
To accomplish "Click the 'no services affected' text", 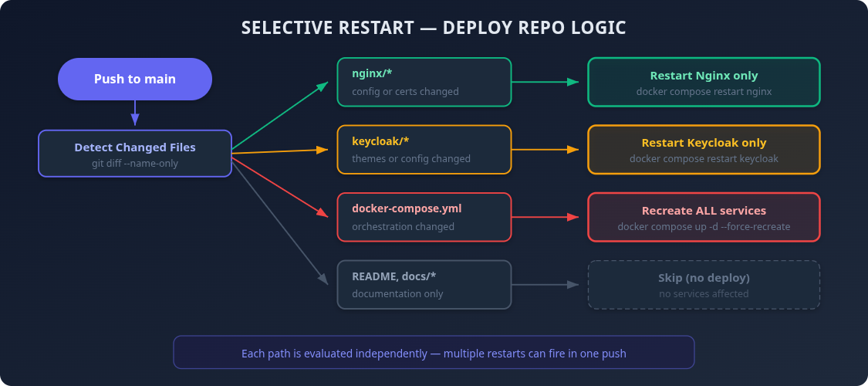I will point(704,294).
